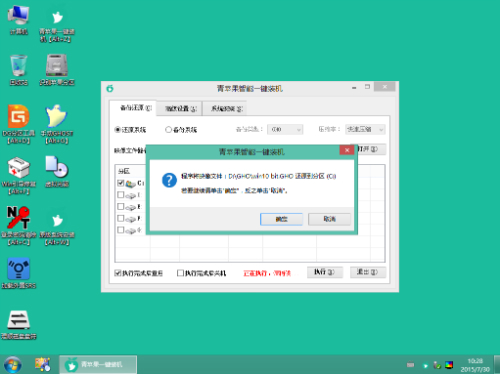
Task: Click the green apple logo in window title bar
Action: point(110,88)
